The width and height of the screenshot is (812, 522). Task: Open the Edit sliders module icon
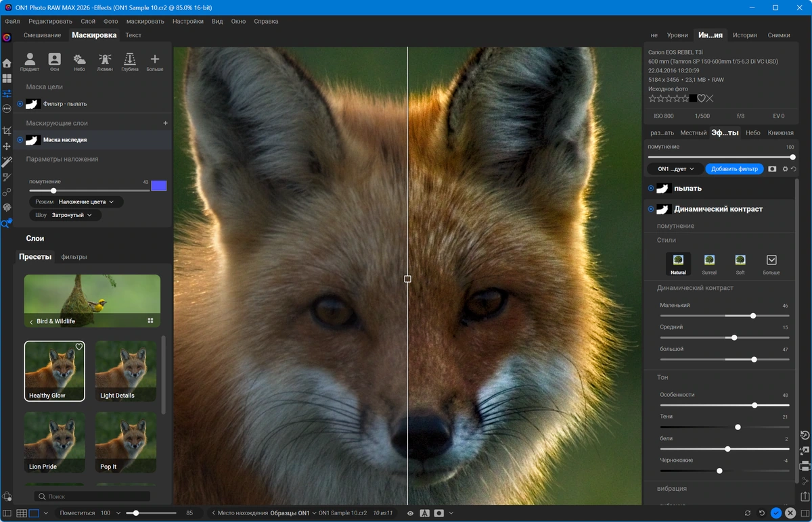coord(7,93)
